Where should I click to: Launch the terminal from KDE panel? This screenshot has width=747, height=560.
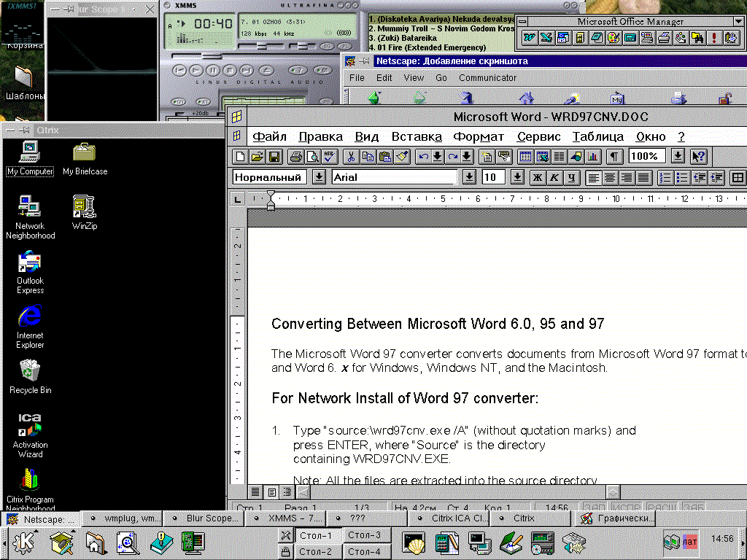[414, 542]
